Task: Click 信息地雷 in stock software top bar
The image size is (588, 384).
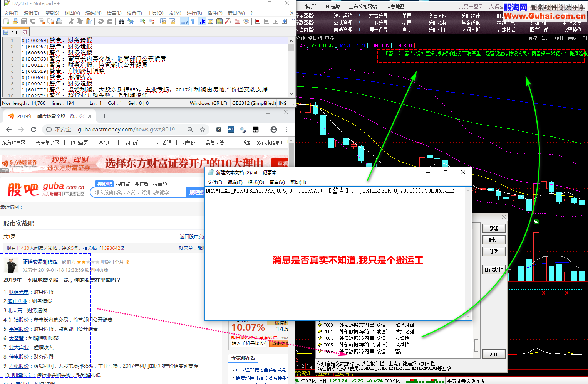Action: (x=395, y=7)
